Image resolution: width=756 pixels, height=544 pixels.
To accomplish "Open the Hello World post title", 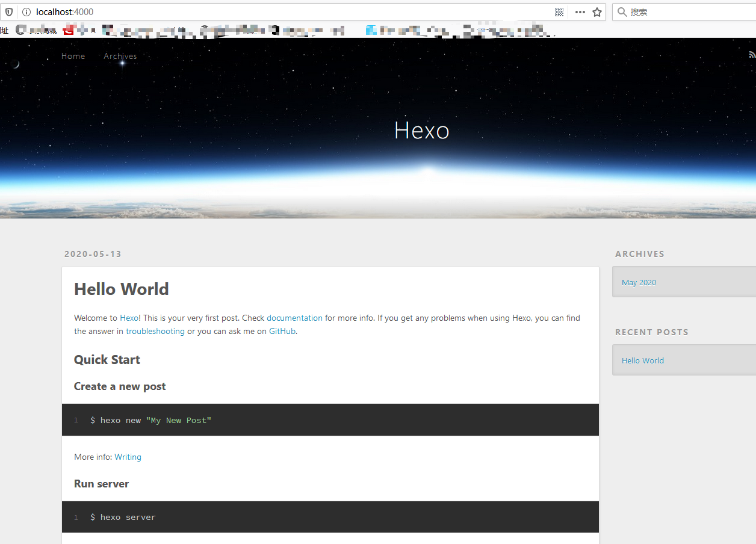I will coord(122,289).
